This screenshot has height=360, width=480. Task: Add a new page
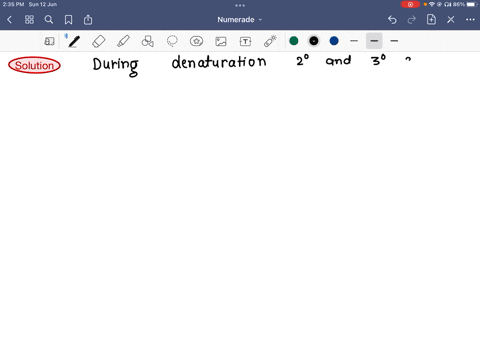(x=431, y=20)
